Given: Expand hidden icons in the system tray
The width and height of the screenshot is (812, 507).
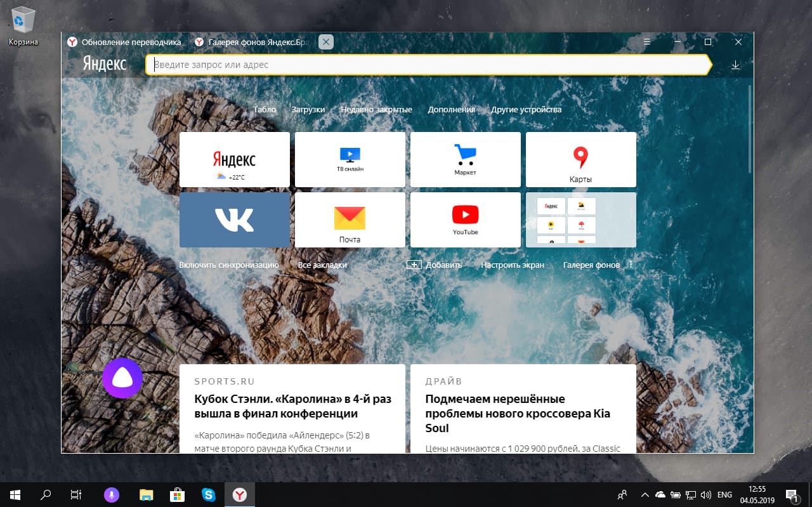Looking at the screenshot, I should [645, 494].
